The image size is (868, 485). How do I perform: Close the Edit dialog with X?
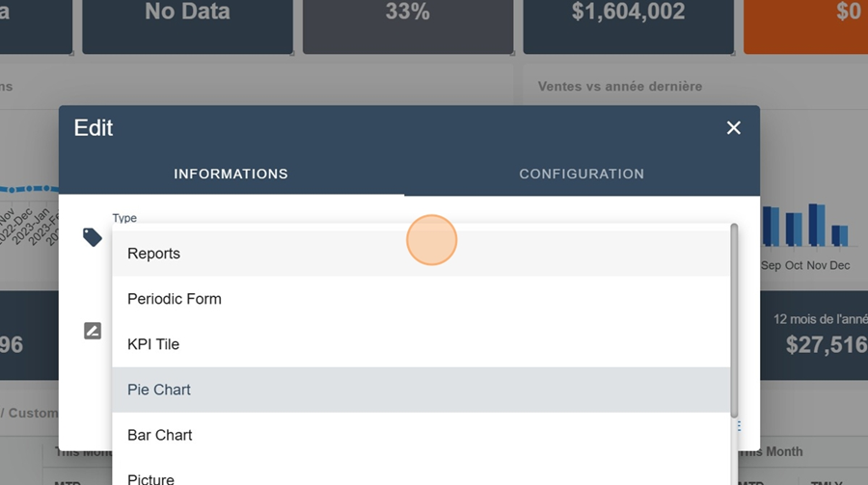(x=734, y=128)
